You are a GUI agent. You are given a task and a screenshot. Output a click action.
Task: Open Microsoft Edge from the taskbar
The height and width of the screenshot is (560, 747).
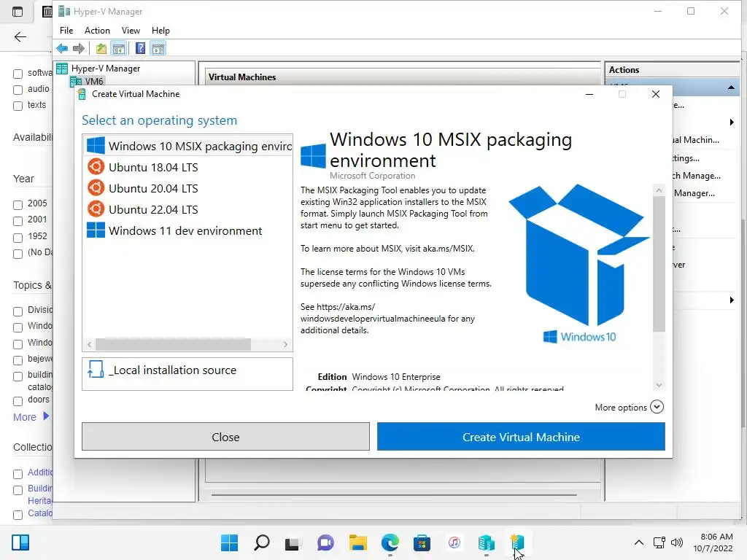tap(390, 542)
